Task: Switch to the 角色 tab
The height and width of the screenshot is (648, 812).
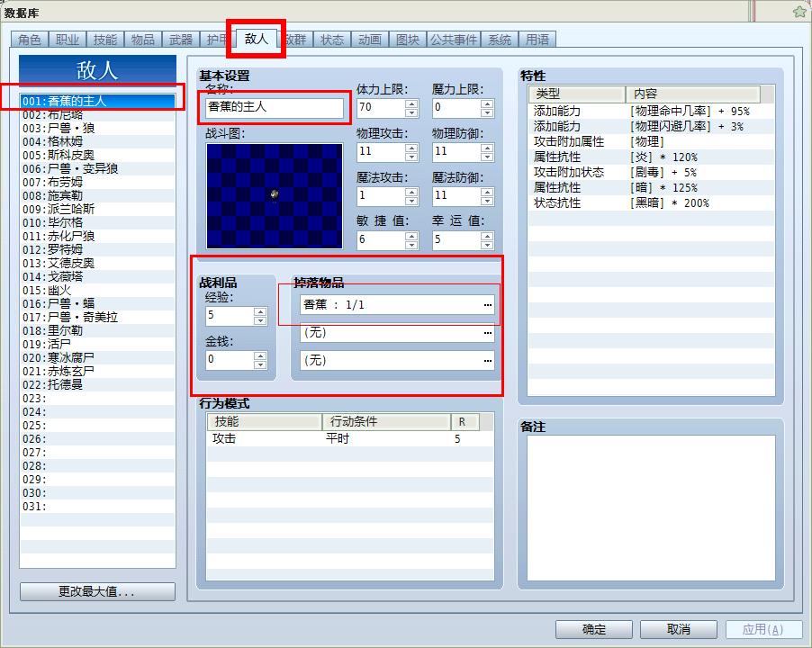Action: 30,40
